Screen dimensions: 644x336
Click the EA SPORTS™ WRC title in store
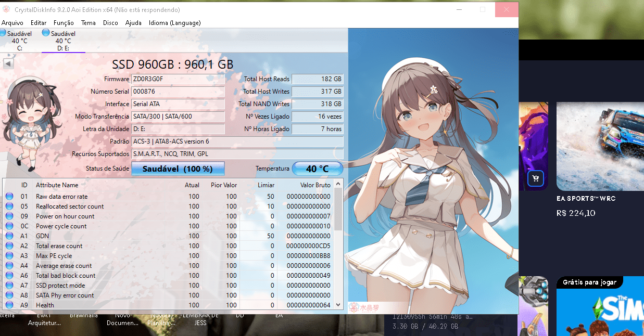[586, 199]
